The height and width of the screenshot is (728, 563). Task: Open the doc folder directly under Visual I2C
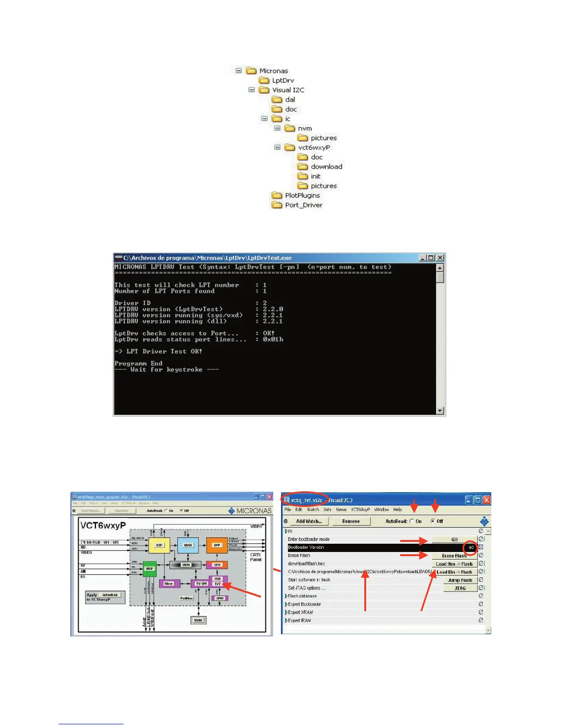point(284,109)
